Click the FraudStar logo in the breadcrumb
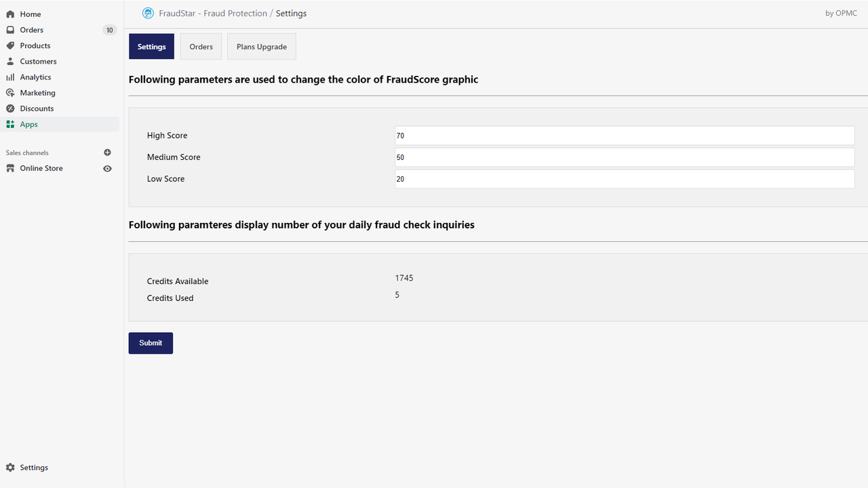This screenshot has height=488, width=868. coord(148,13)
